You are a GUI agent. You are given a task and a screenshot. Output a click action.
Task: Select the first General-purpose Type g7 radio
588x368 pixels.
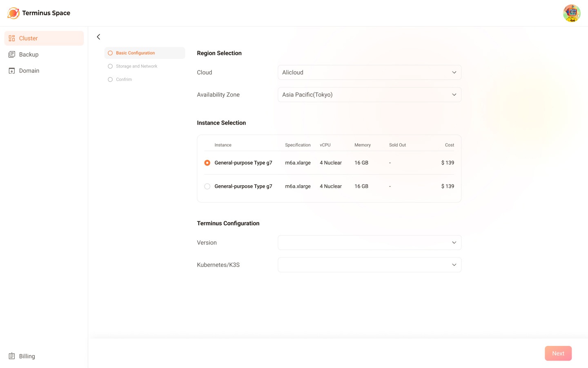[x=207, y=163]
